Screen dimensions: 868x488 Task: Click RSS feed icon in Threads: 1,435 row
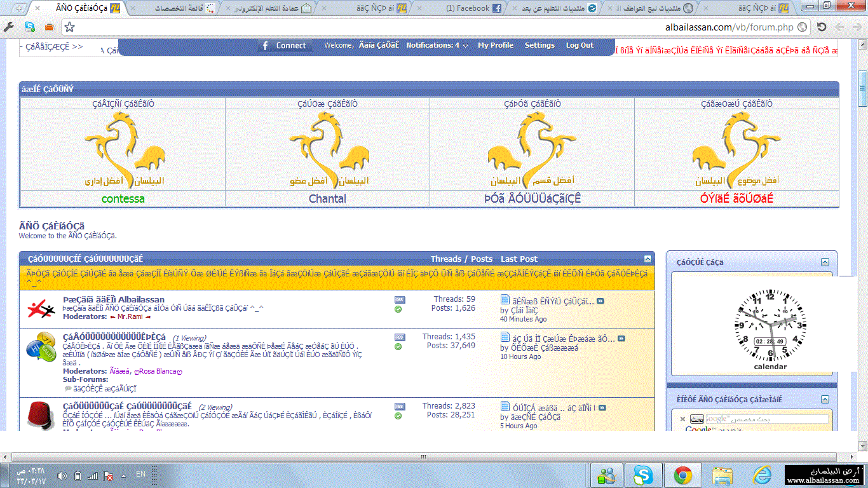399,337
